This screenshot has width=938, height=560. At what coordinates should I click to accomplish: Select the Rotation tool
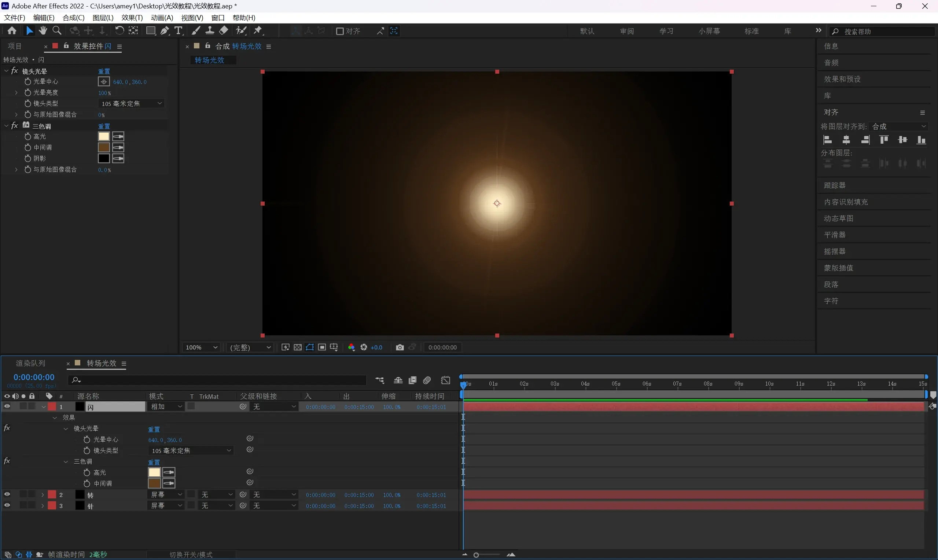pos(119,31)
